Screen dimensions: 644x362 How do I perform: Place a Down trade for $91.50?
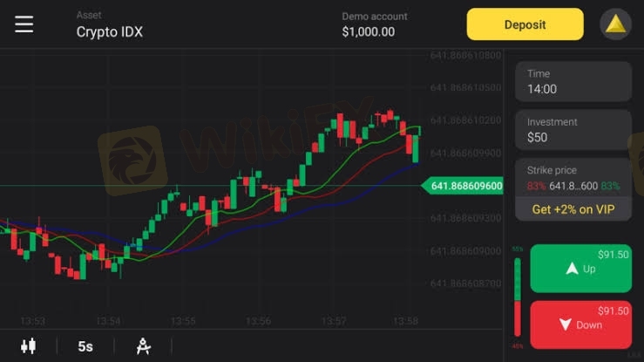580,324
